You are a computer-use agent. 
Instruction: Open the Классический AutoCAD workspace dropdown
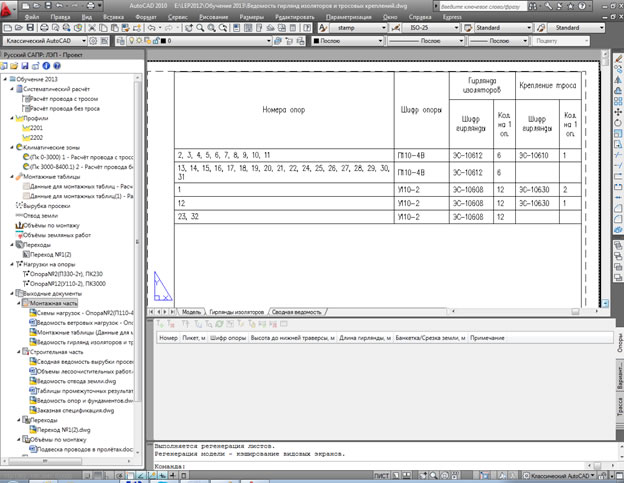click(x=50, y=41)
